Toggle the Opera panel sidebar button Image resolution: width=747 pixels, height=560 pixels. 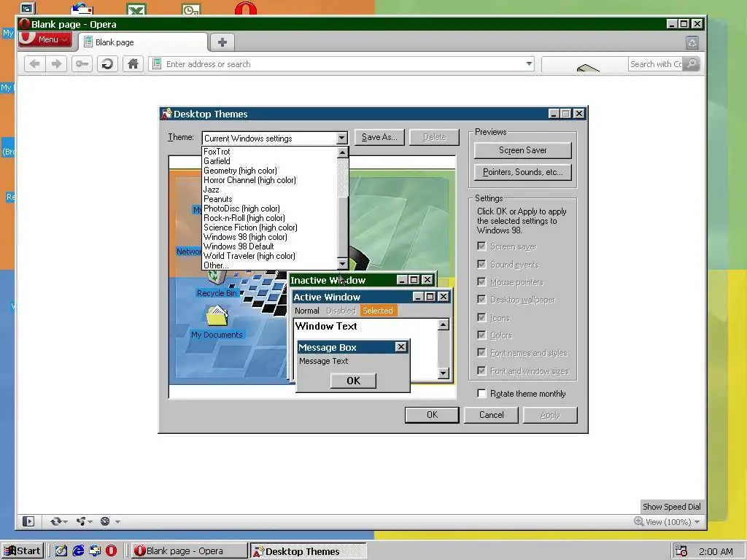click(x=28, y=521)
